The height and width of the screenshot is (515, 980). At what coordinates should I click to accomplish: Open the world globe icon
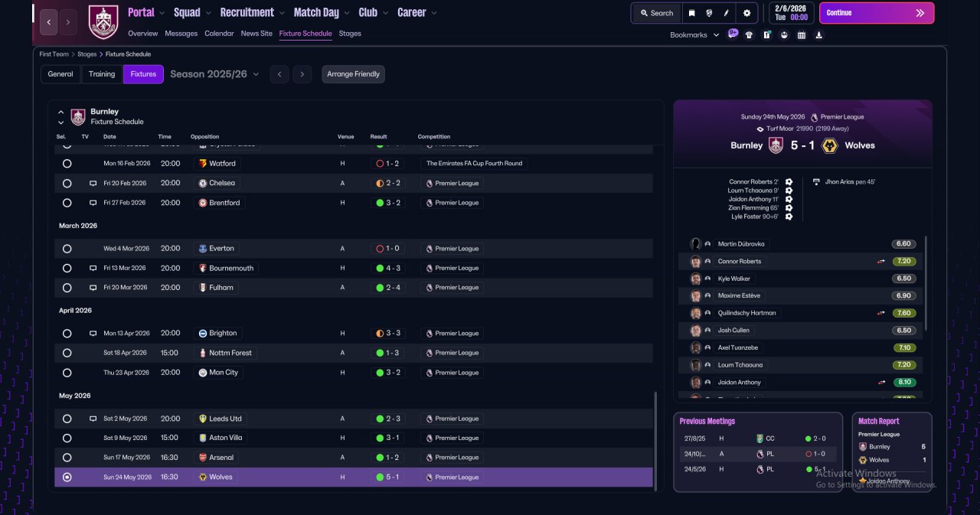tap(710, 13)
